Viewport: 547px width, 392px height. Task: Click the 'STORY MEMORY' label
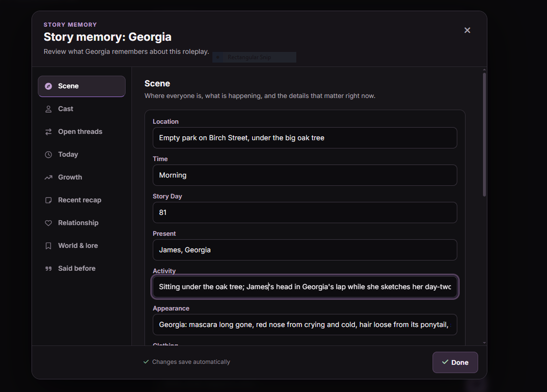[x=70, y=25]
